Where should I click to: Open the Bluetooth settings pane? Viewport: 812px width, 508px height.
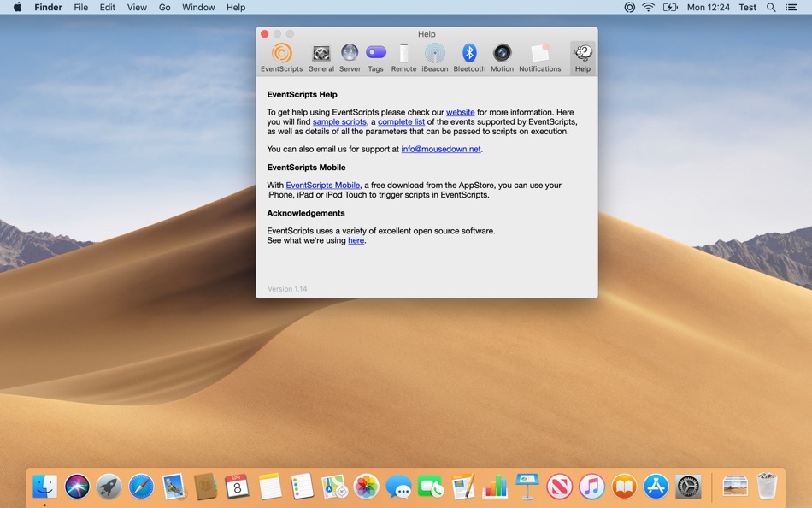(x=469, y=58)
